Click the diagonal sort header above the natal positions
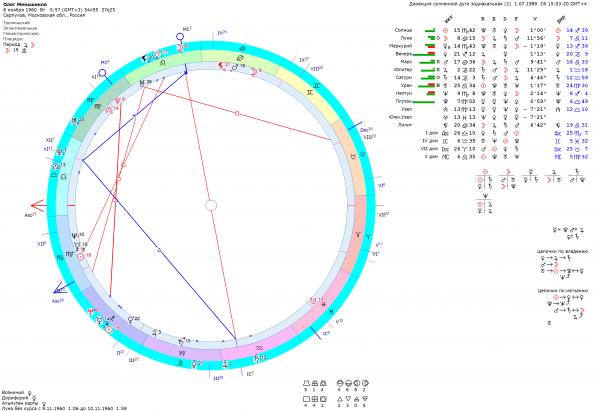This screenshot has width=594, height=411. (448, 19)
